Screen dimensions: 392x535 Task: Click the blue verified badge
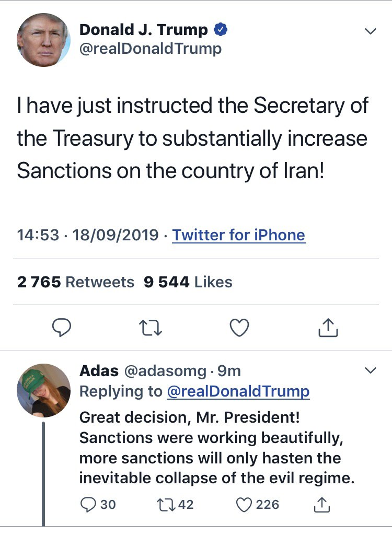[221, 30]
